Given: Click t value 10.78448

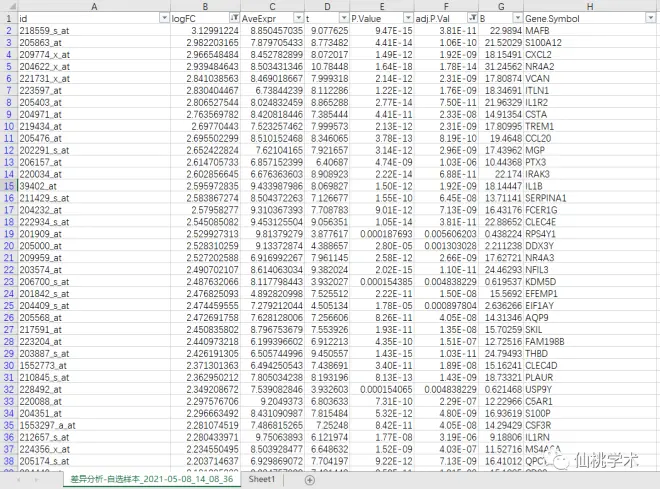Looking at the screenshot, I should 327,66.
